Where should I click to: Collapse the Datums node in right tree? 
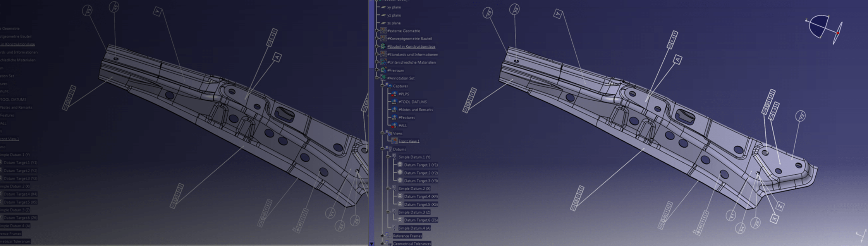click(x=382, y=149)
